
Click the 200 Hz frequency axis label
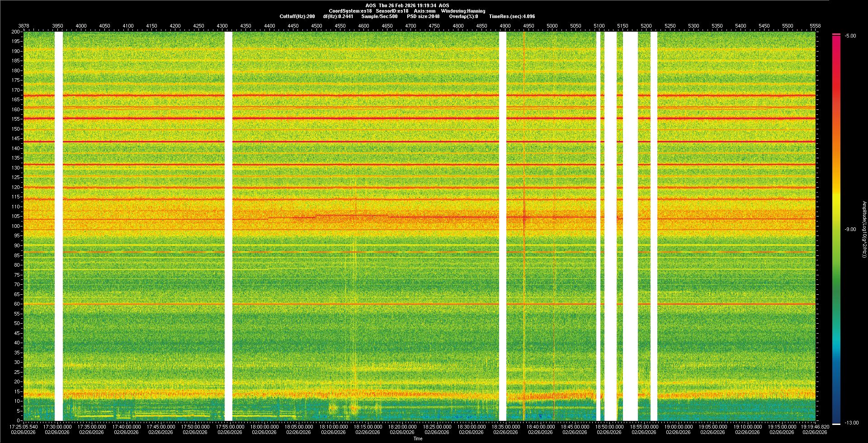pyautogui.click(x=15, y=32)
